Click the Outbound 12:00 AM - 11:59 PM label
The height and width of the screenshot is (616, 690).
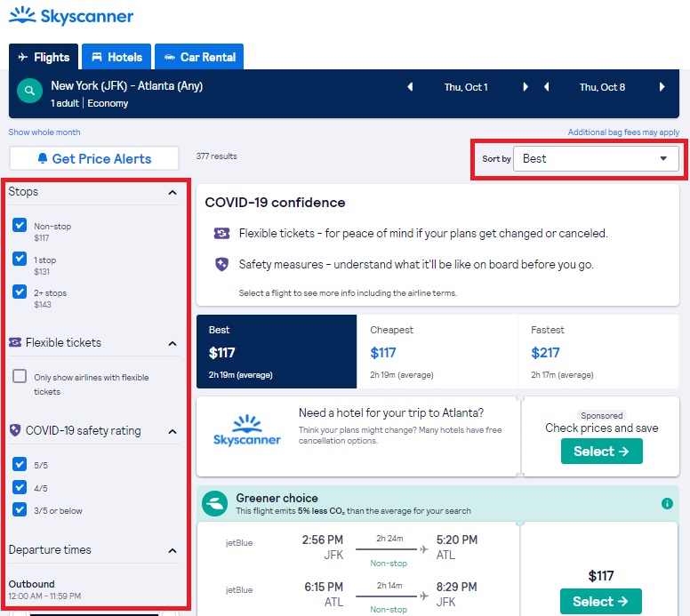coord(44,589)
